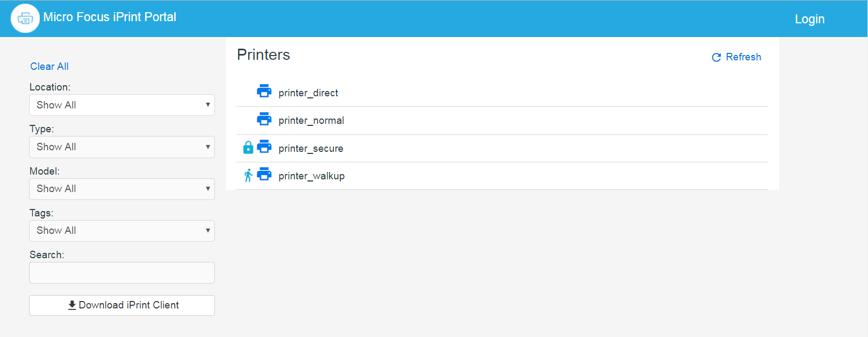Select the printer_normal list entry
The width and height of the screenshot is (868, 337).
[x=311, y=121]
